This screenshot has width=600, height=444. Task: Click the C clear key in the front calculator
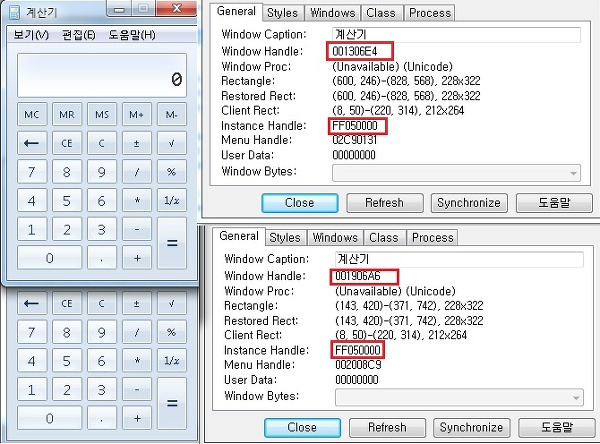102,143
